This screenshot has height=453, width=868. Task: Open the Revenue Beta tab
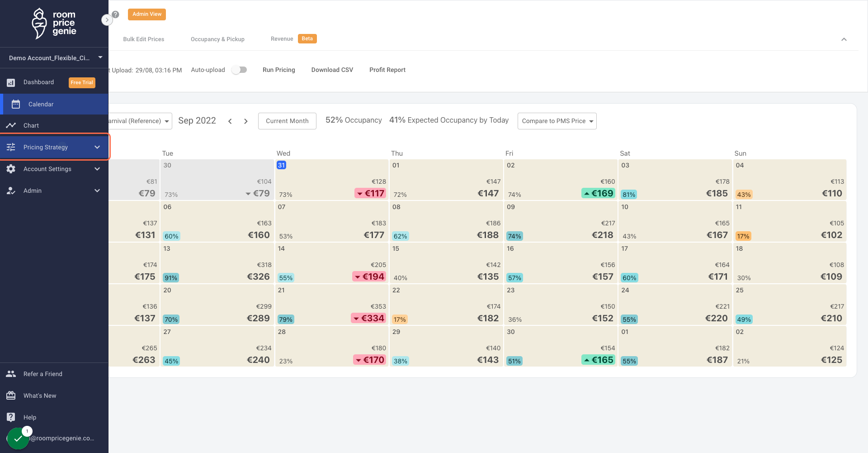293,39
